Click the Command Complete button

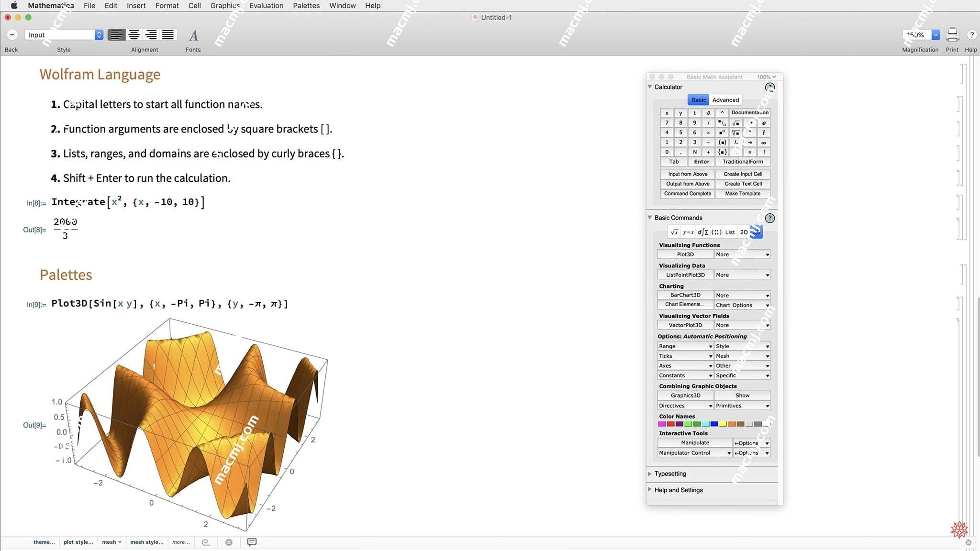point(687,193)
